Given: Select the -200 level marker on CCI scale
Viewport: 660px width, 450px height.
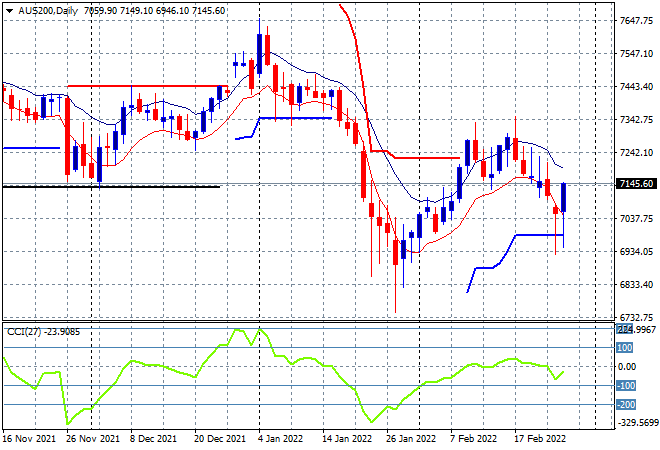Looking at the screenshot, I should (x=626, y=405).
